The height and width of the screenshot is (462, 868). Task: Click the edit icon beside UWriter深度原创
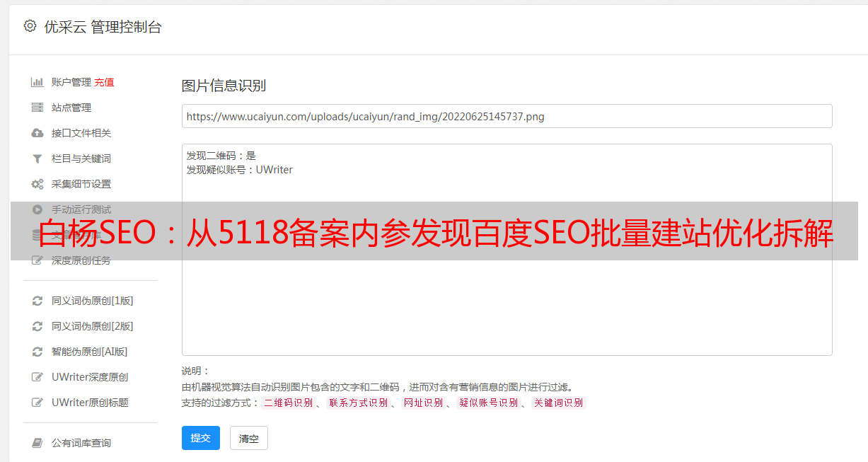[37, 377]
